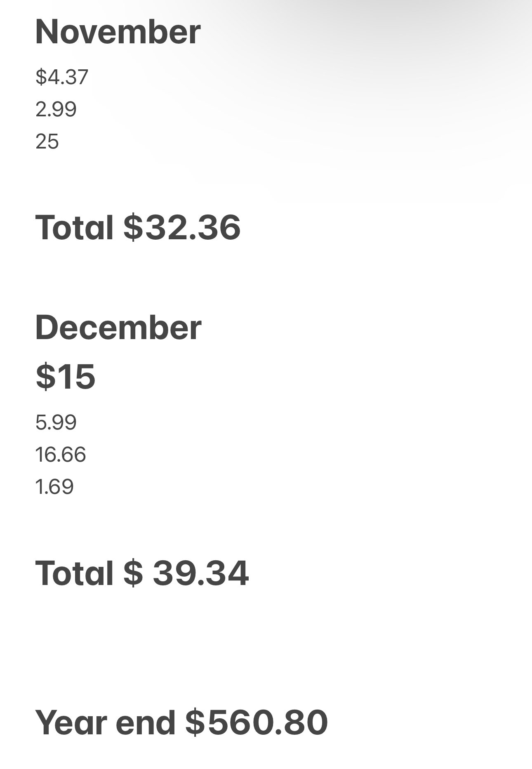Screen dimensions: 532x769
Task: Place cursor in the December heading
Action: (x=118, y=328)
